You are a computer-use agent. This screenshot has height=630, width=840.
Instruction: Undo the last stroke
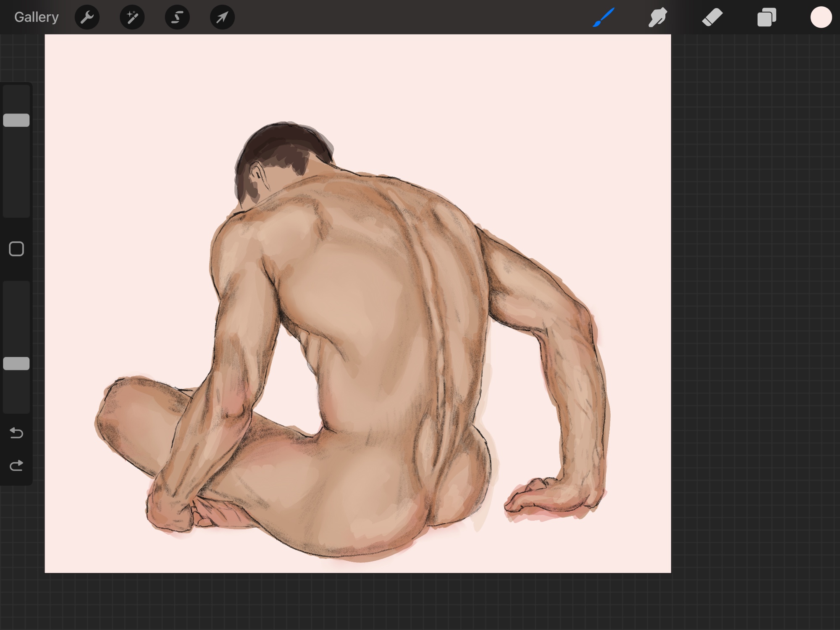pos(16,433)
